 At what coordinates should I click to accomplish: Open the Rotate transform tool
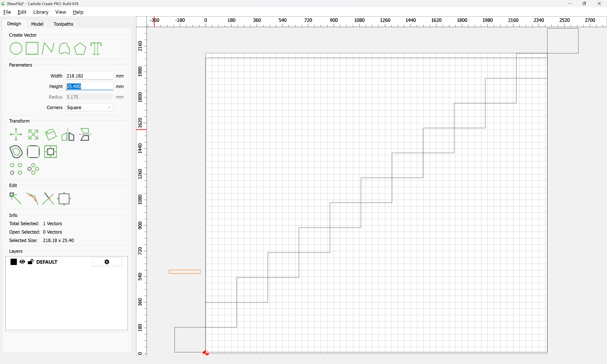(51, 134)
